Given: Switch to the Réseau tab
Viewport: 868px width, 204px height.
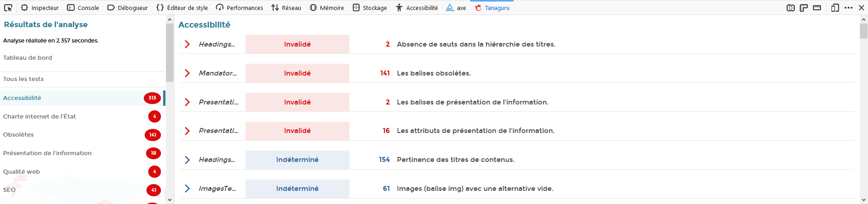Looking at the screenshot, I should [x=286, y=8].
